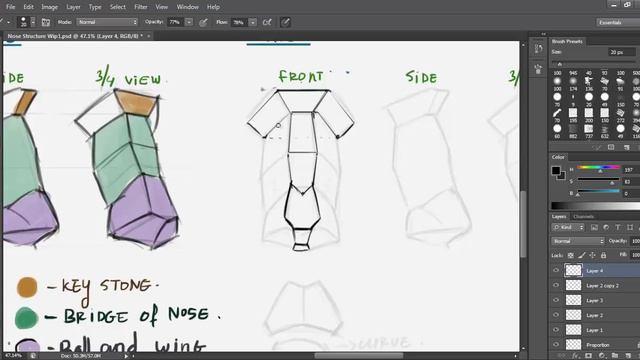The width and height of the screenshot is (640, 360).
Task: Adjust the Brightness slider in Color panel
Action: (x=598, y=192)
